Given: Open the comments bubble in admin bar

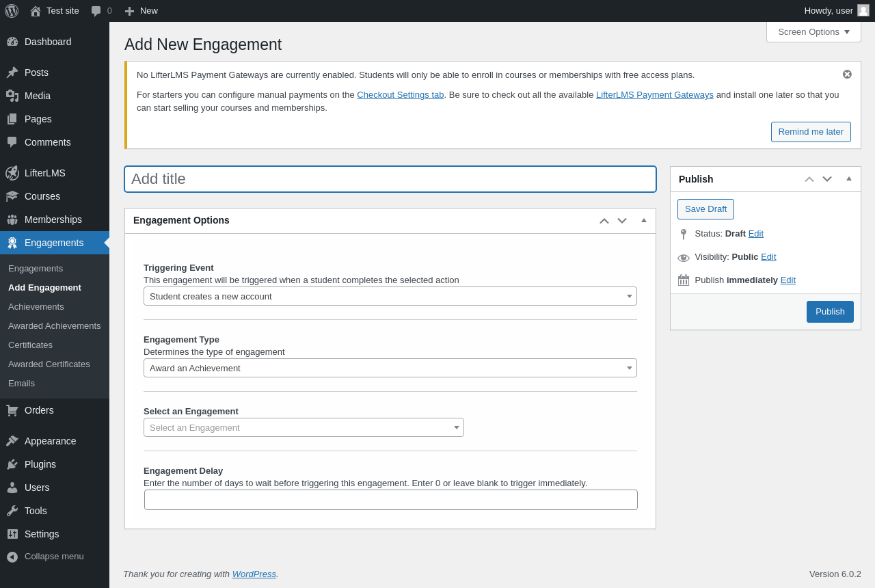Looking at the screenshot, I should click(96, 11).
